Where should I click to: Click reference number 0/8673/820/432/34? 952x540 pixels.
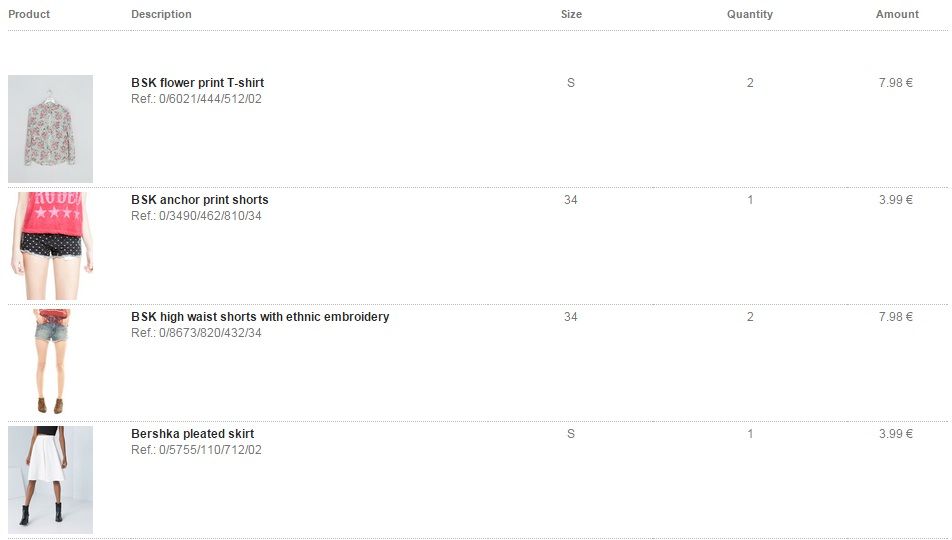click(210, 333)
